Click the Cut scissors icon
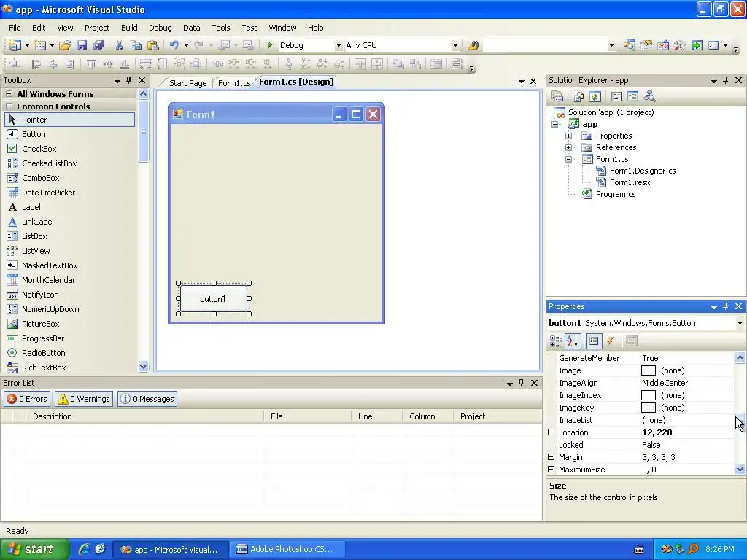Image resolution: width=747 pixels, height=560 pixels. [119, 45]
